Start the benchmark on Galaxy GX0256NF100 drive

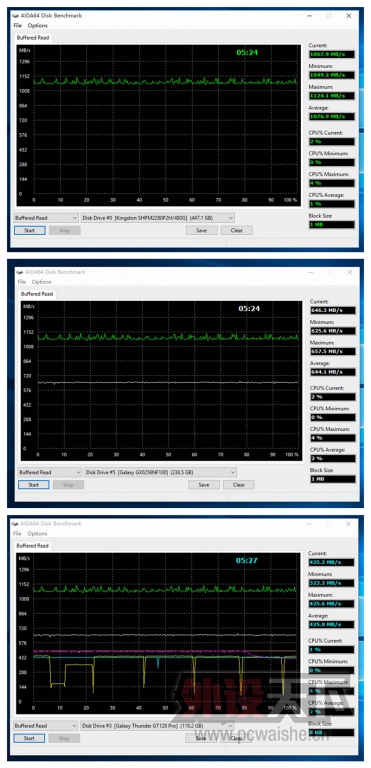(x=33, y=484)
